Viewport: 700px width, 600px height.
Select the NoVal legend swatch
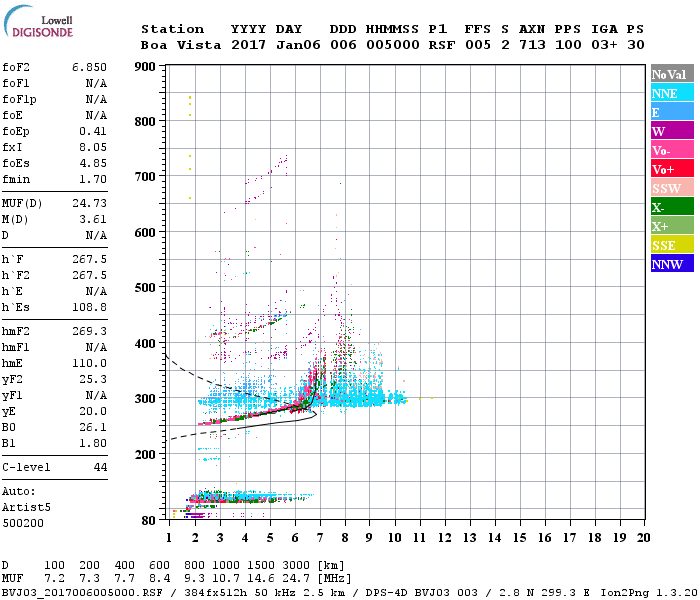[x=672, y=74]
